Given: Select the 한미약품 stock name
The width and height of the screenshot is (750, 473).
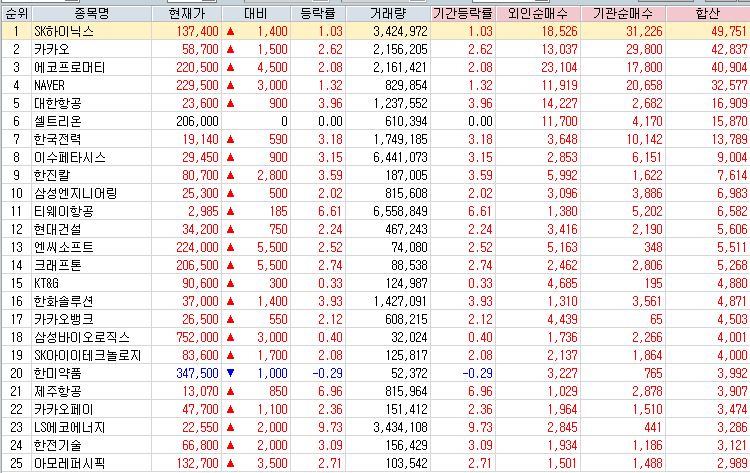Looking at the screenshot, I should [x=57, y=373].
